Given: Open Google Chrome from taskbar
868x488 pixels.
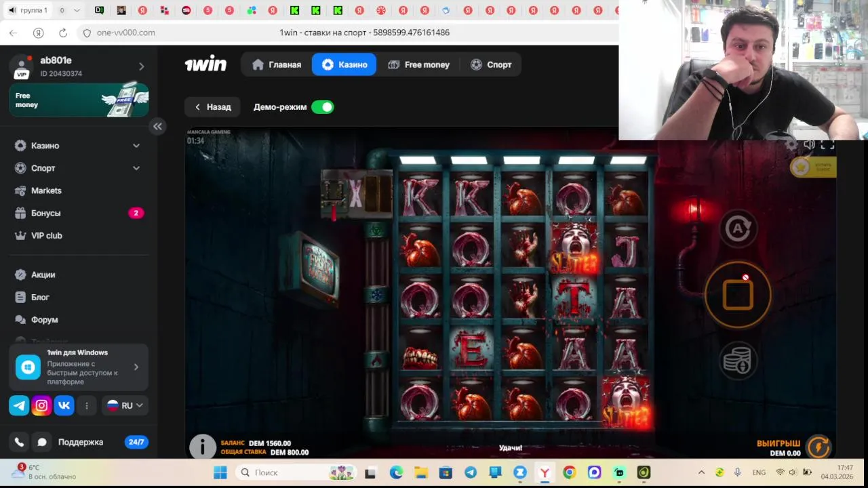Looking at the screenshot, I should (x=569, y=472).
